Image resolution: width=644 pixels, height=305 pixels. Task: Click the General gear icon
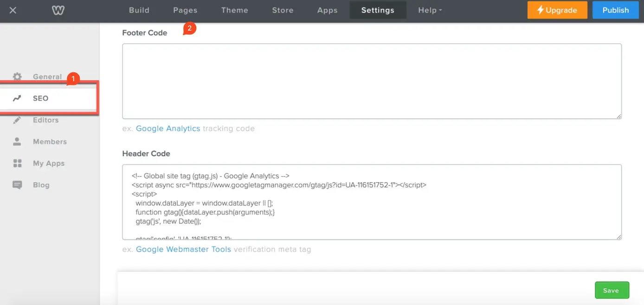click(17, 76)
